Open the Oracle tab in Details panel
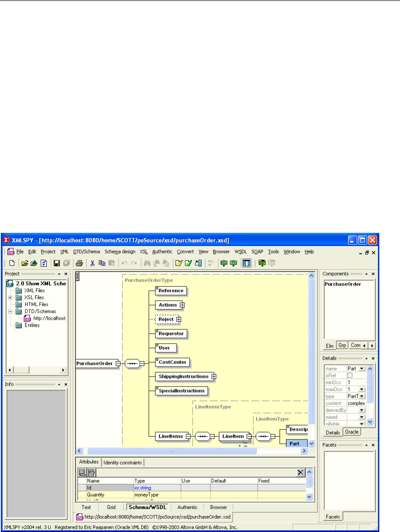Viewport: 400px width, 532px height. point(352,432)
